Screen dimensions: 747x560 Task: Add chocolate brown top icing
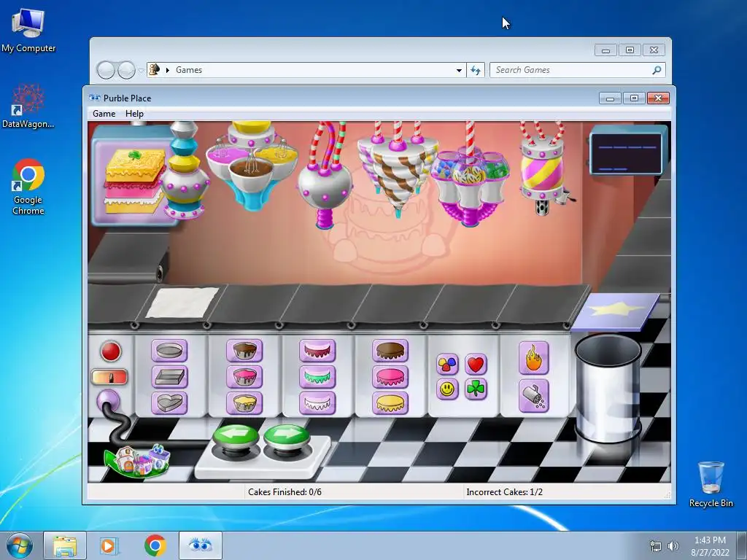(x=390, y=351)
